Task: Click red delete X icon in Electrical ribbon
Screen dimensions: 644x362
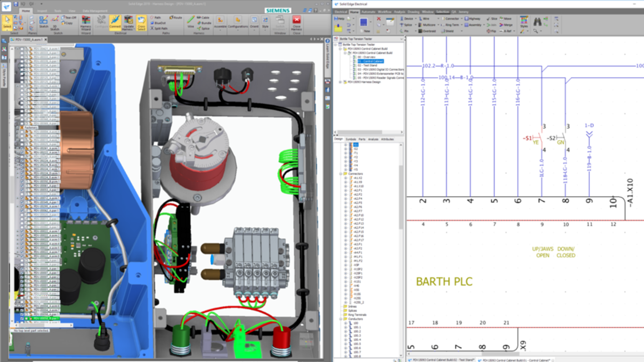Action: tap(379, 19)
